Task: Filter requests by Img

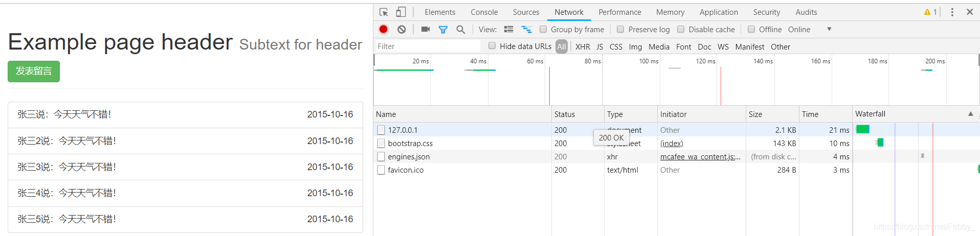Action: (x=635, y=47)
